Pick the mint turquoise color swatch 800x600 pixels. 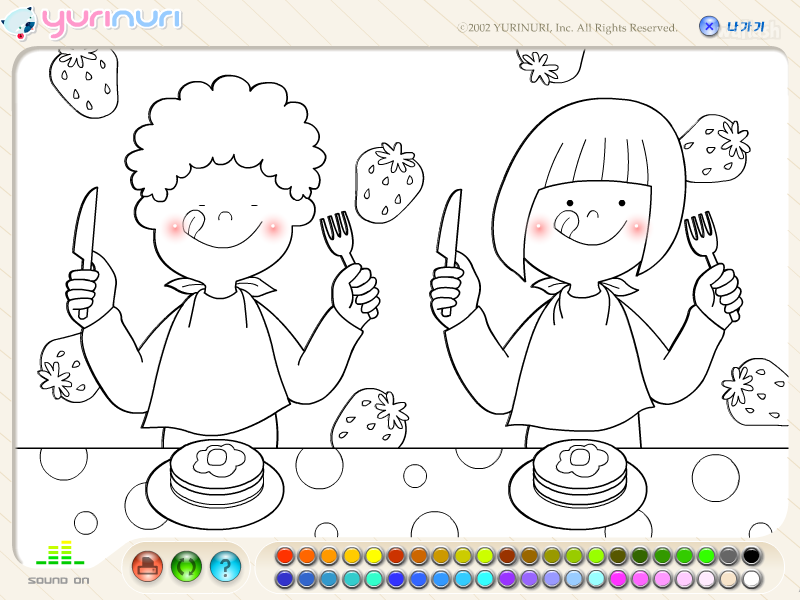374,579
